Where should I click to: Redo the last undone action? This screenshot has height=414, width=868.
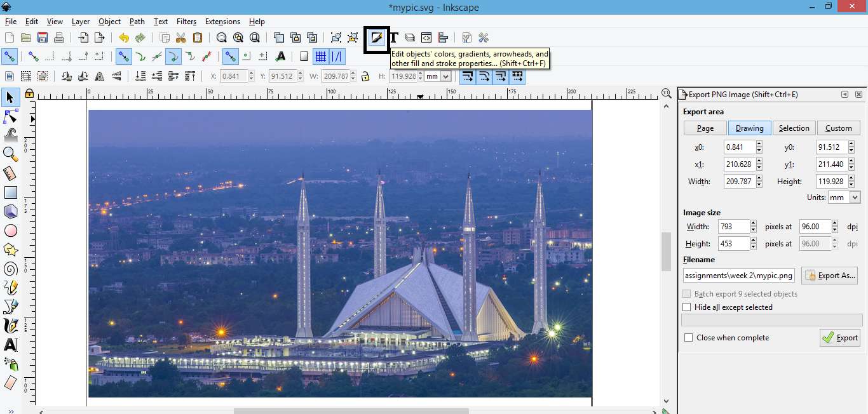coord(140,38)
